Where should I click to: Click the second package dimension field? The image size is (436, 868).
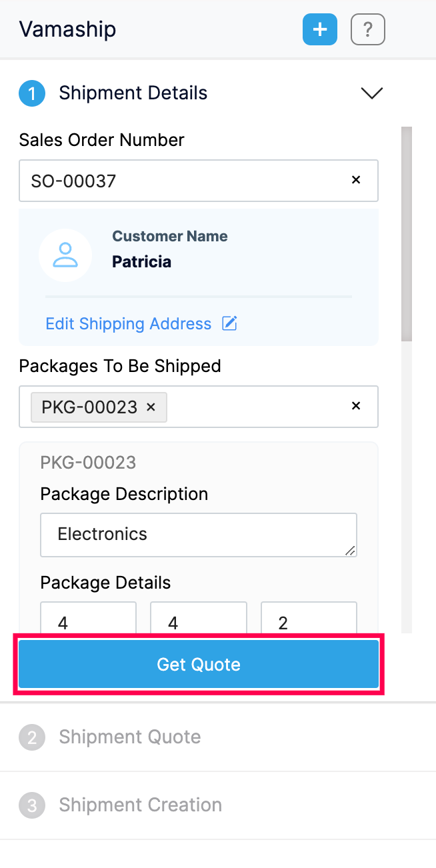199,620
